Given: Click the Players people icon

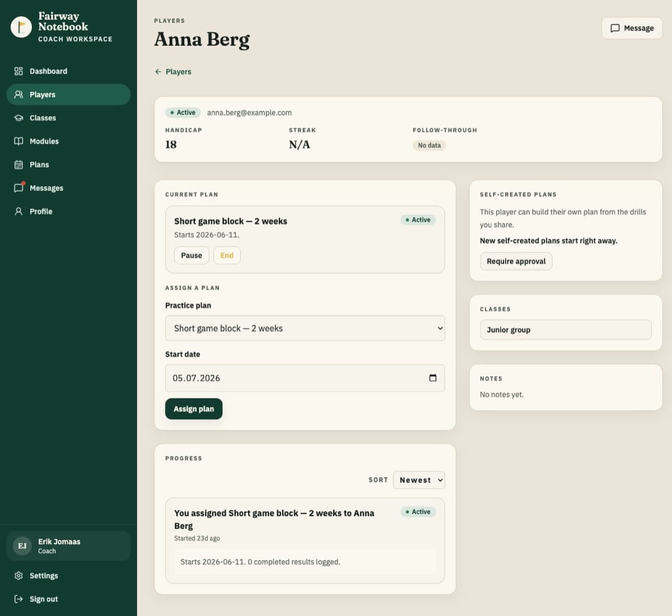Looking at the screenshot, I should 18,95.
